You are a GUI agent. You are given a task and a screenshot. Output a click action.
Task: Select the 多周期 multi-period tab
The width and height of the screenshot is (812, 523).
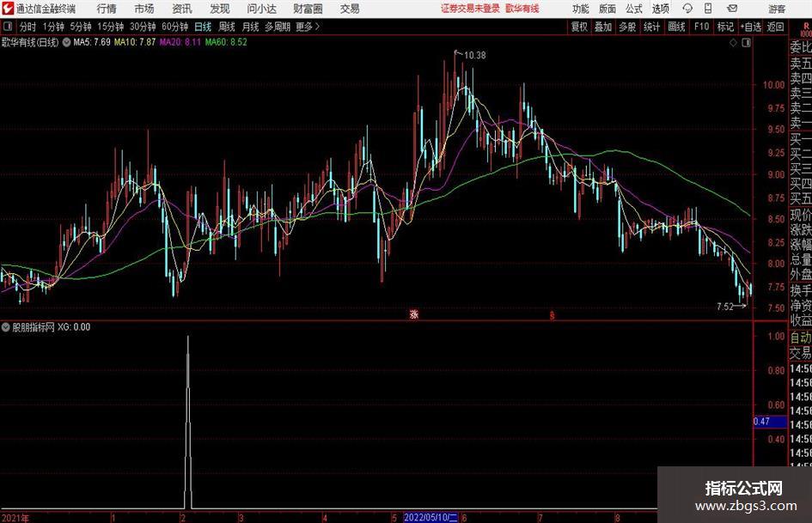pos(278,27)
